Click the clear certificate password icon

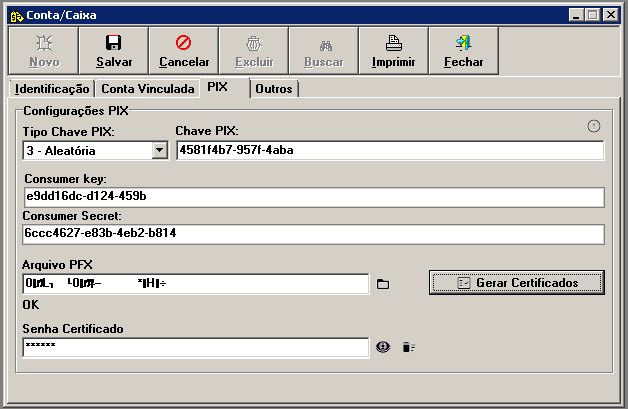[x=408, y=347]
